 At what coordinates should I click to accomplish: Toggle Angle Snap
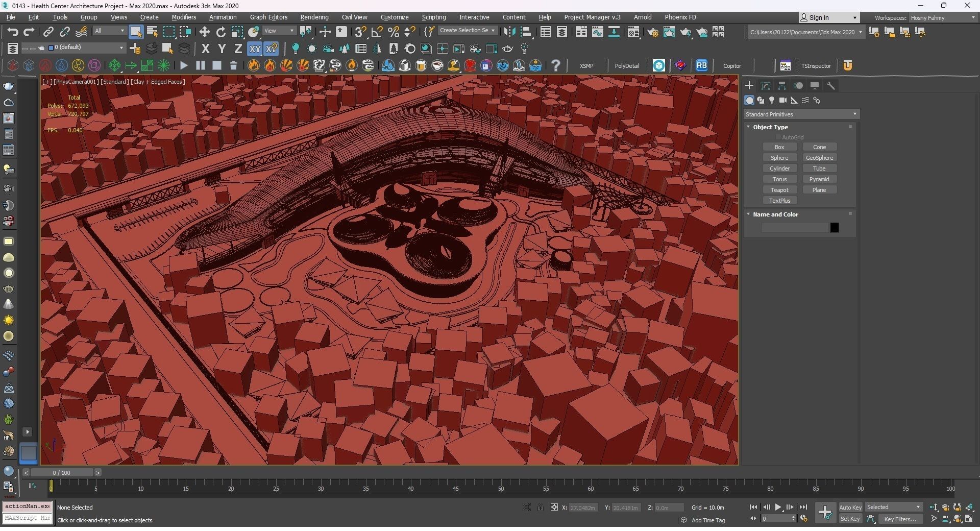tap(377, 32)
